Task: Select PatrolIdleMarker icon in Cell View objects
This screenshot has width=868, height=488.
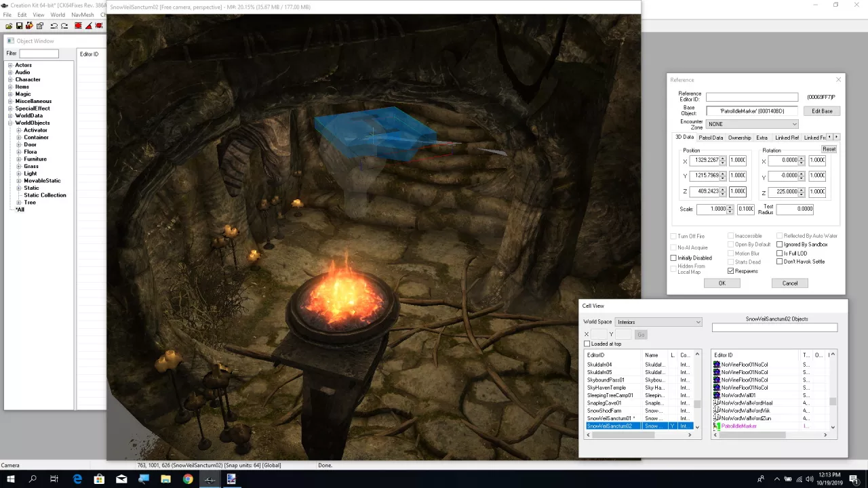Action: (717, 426)
